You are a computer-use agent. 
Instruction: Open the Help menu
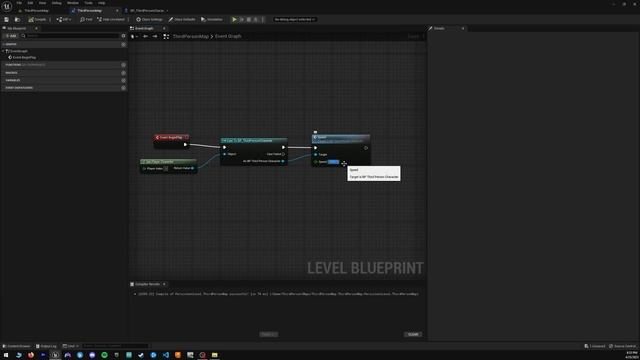(x=102, y=3)
